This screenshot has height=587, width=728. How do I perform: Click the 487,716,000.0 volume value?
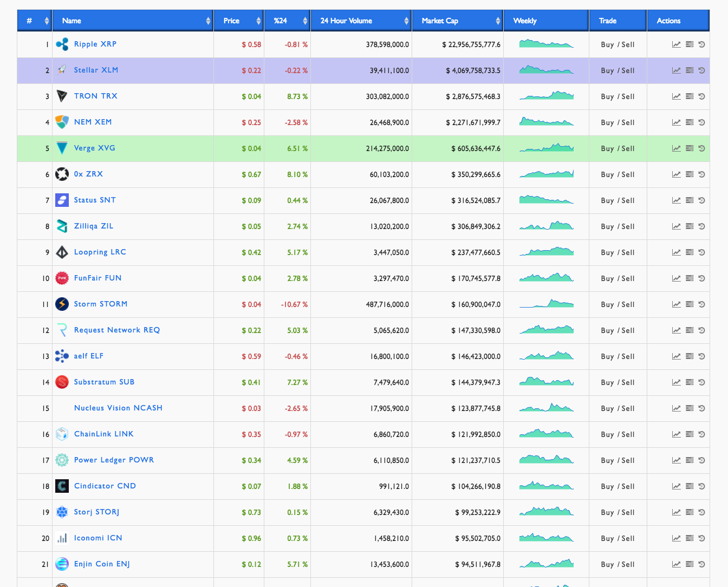pos(387,304)
